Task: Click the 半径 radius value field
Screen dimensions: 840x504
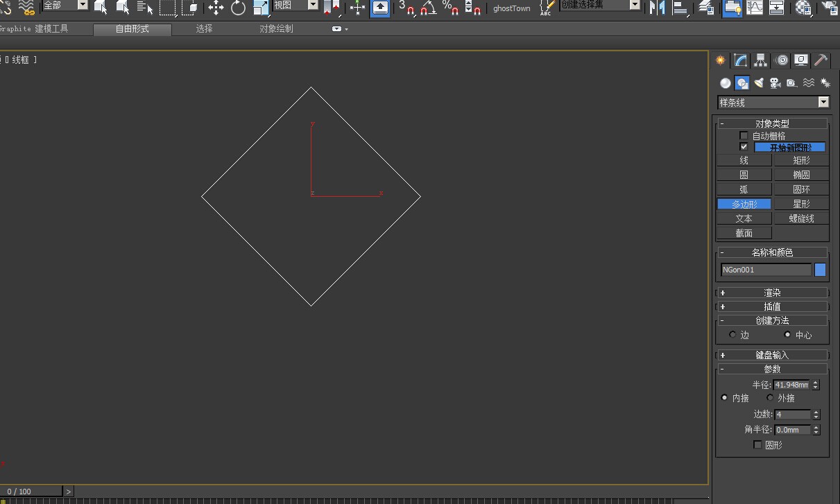Action: pyautogui.click(x=792, y=385)
